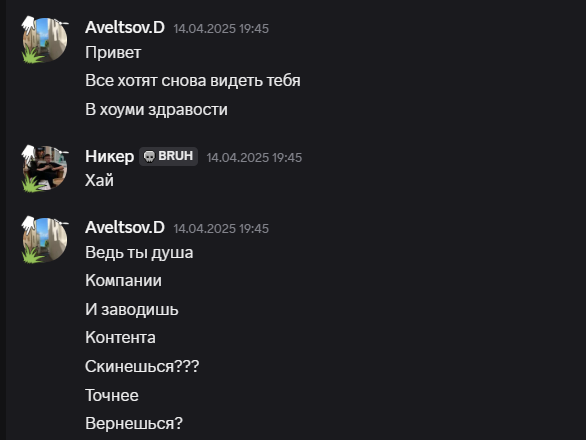Select the message 'В хоуми здравости'
Viewport: 586px width, 440px height.
click(156, 110)
